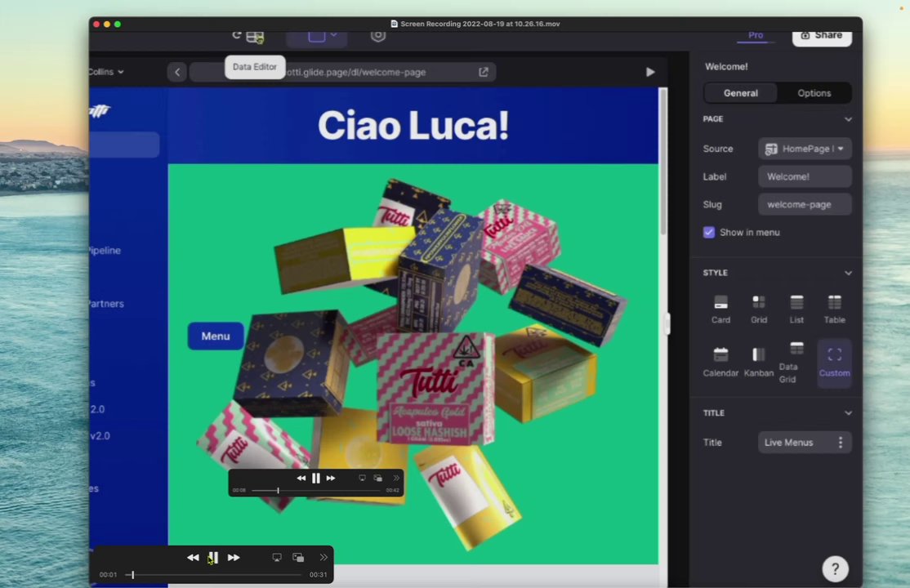Choose the Card style
The image size is (910, 588).
720,309
